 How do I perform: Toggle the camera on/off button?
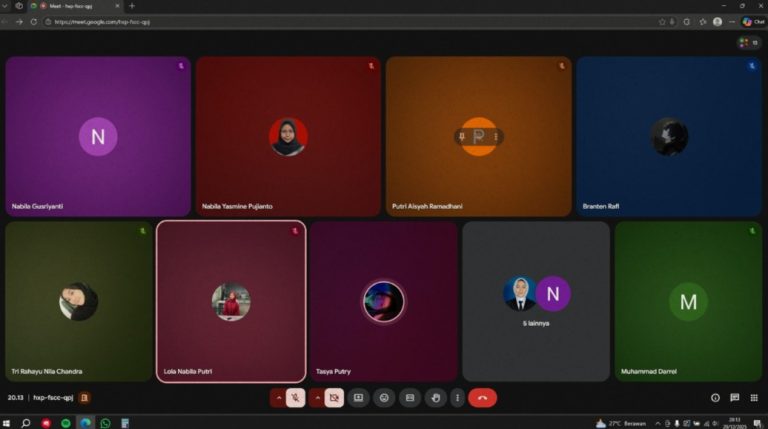(x=334, y=398)
